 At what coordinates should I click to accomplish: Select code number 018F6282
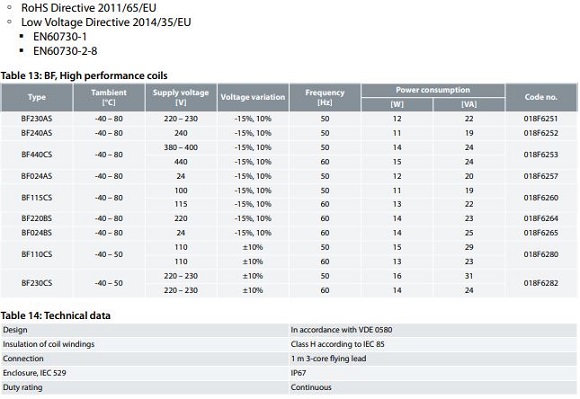[x=540, y=283]
